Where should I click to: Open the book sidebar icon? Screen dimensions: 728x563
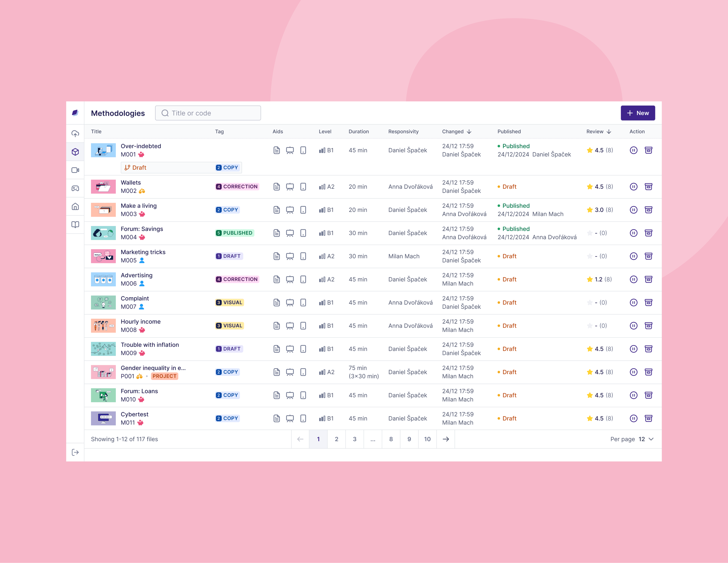click(75, 224)
